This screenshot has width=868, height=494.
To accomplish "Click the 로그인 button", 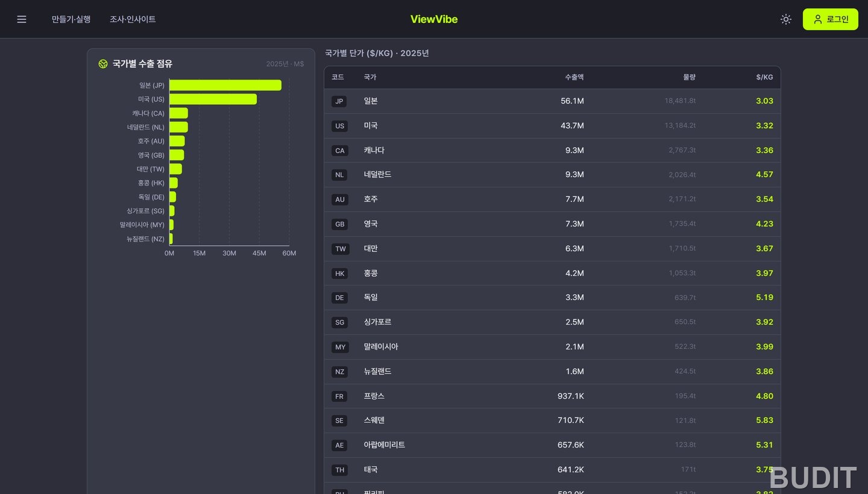I will 830,19.
